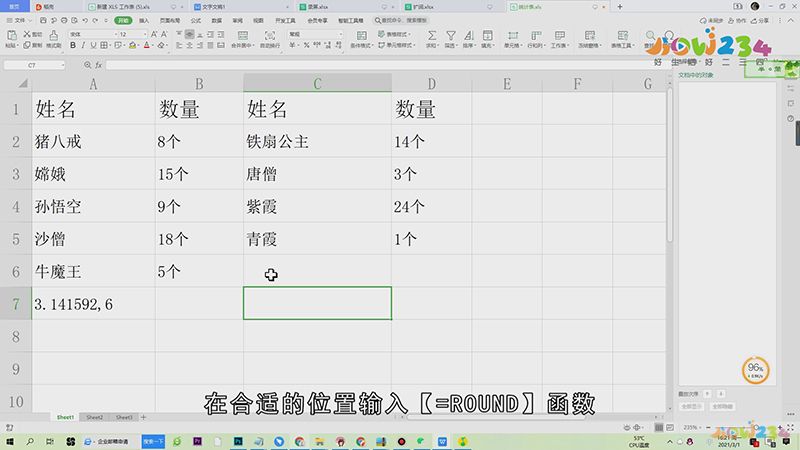Switch to the Page Layout ribbon tab
The height and width of the screenshot is (450, 800).
[x=170, y=20]
